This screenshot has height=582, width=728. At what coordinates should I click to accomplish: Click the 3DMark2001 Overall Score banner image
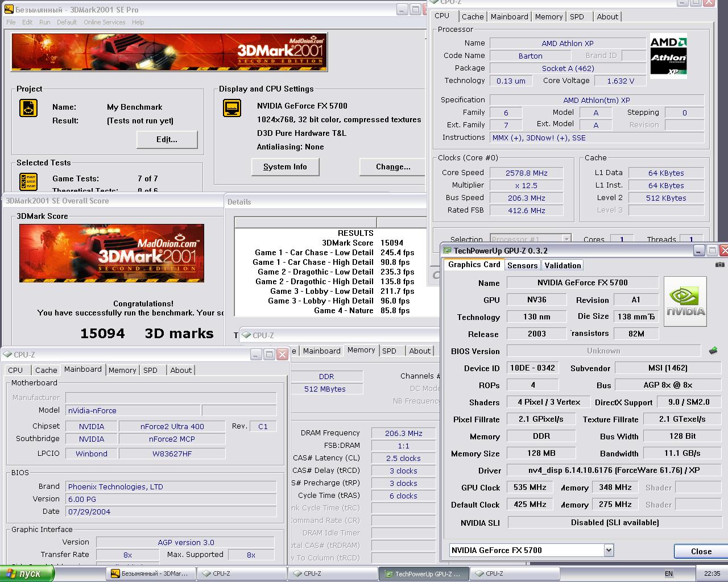[111, 253]
